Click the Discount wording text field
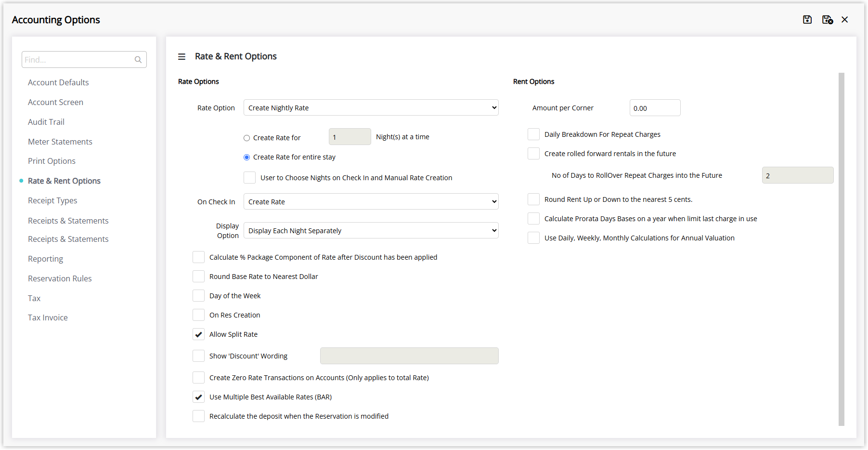This screenshot has height=450, width=868. [x=409, y=356]
